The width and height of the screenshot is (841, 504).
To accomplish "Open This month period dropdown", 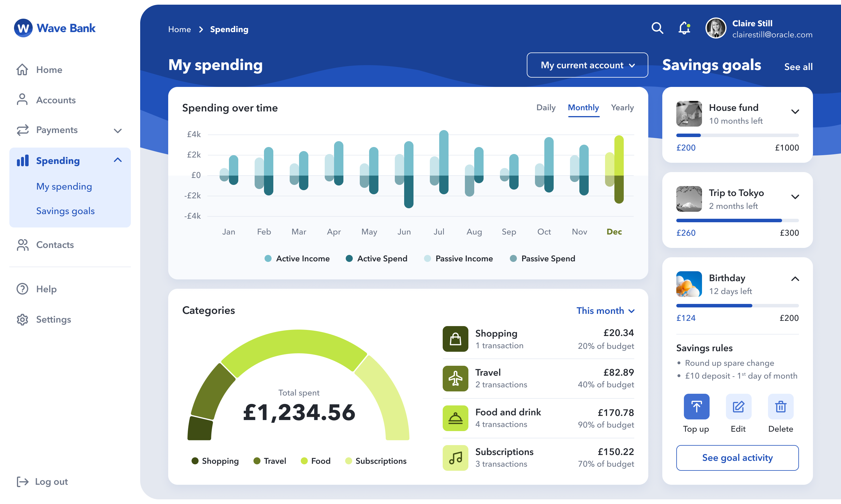I will pos(605,310).
